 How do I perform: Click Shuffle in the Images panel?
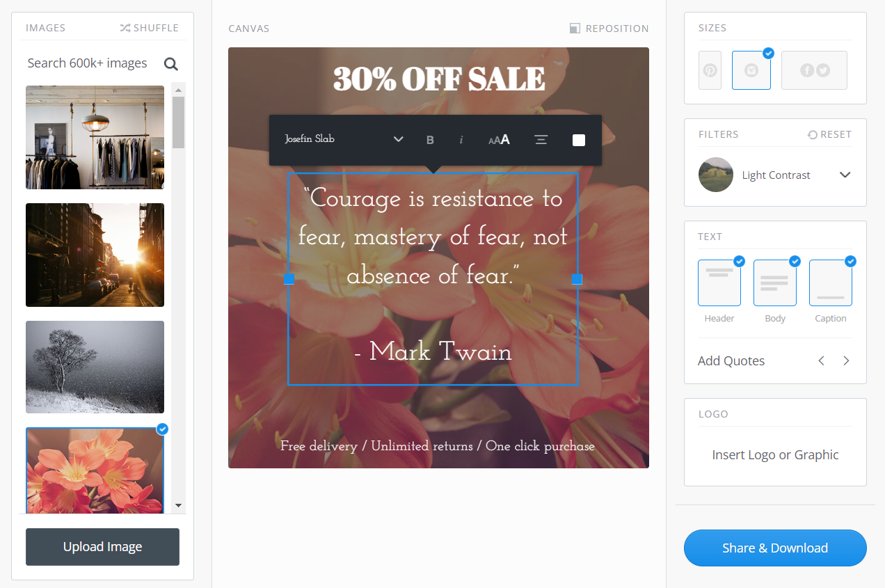149,28
